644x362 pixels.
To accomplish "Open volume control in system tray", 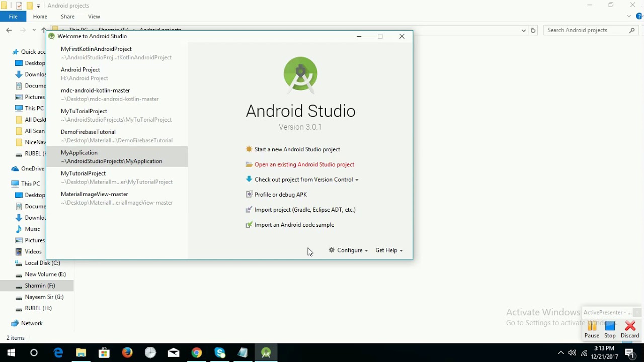I will click(573, 353).
